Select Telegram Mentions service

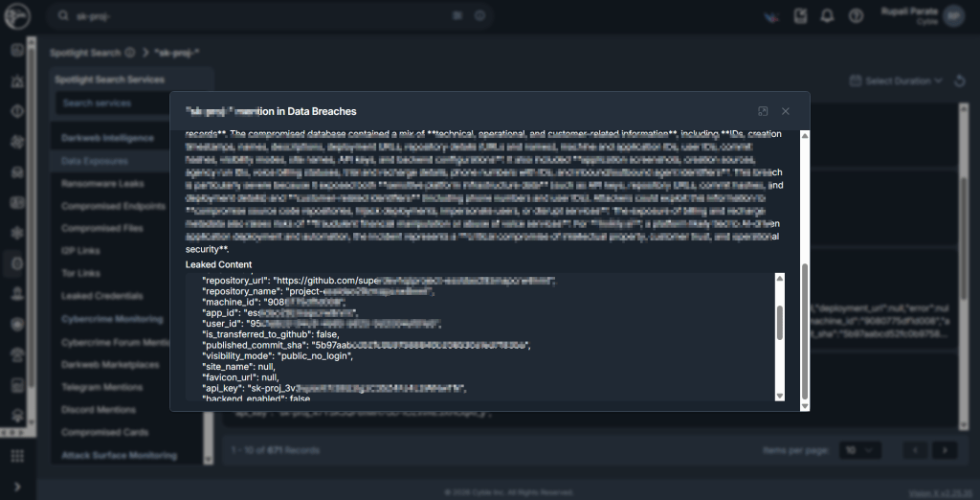101,387
